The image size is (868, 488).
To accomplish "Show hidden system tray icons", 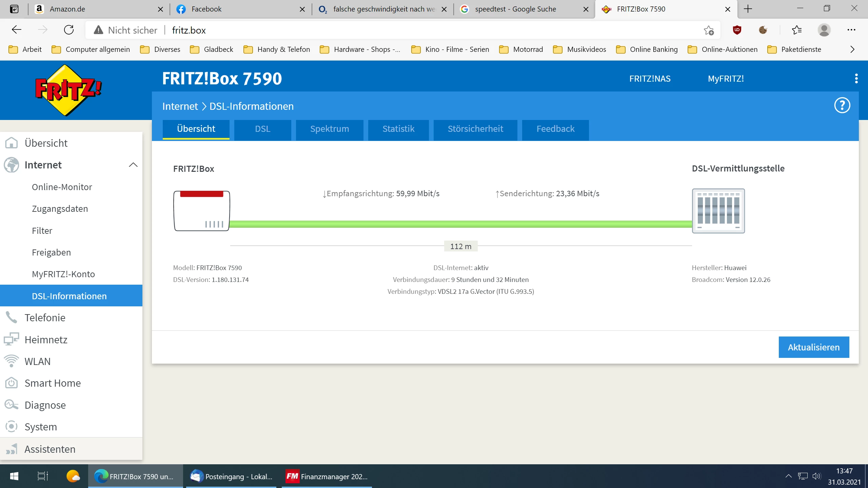I will pos(788,476).
